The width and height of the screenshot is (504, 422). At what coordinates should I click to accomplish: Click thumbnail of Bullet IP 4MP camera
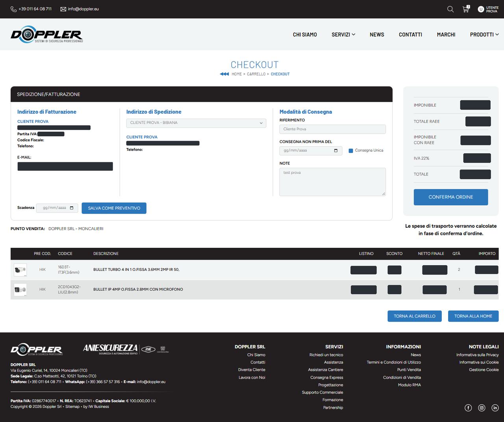coord(20,290)
